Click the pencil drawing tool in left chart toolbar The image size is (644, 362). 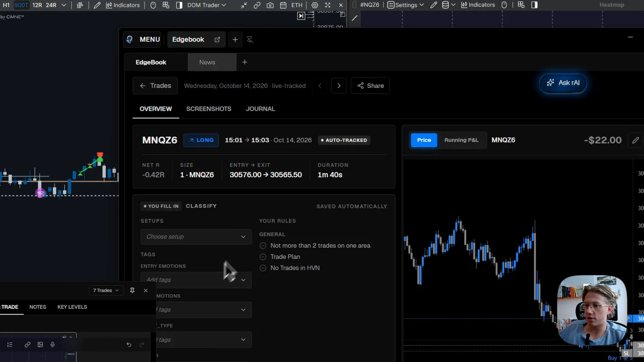[97, 5]
